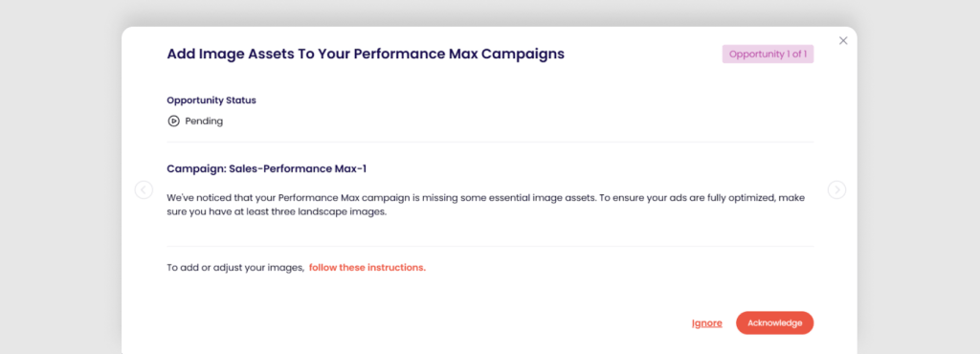Click the empty dialog area left of Ignore
Screen dimensions: 980x354
pos(425,322)
